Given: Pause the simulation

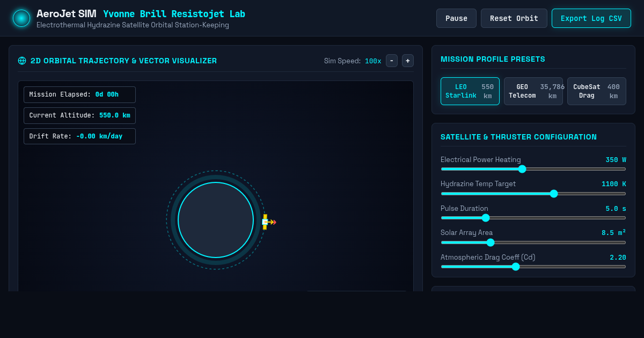Looking at the screenshot, I should pyautogui.click(x=456, y=18).
